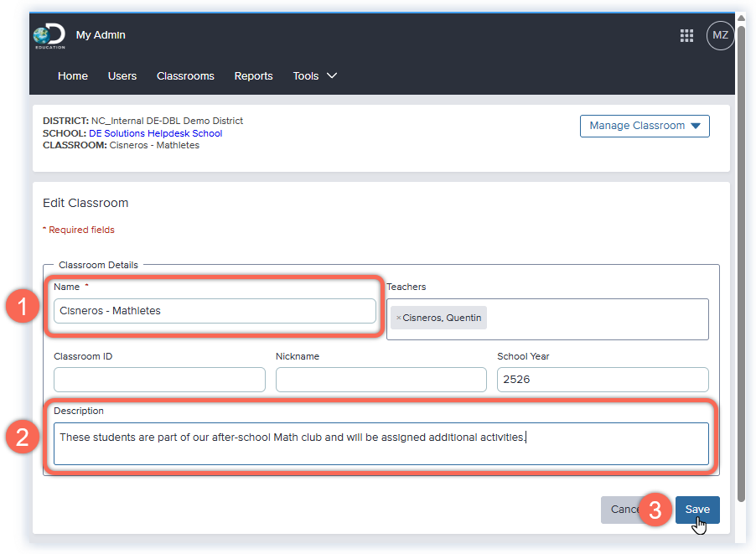Open the Users section
This screenshot has width=756, height=554.
pyautogui.click(x=122, y=75)
